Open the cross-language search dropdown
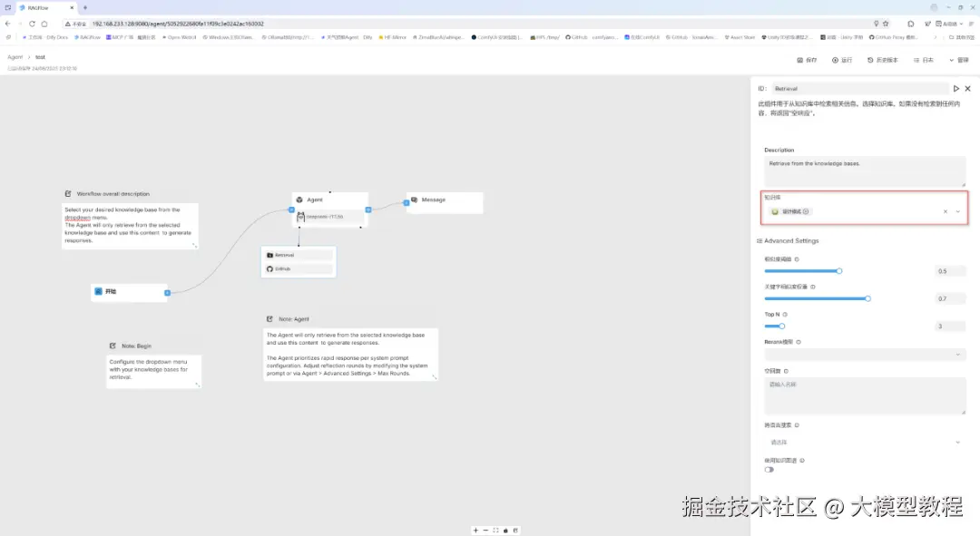This screenshot has height=536, width=980. (865, 443)
